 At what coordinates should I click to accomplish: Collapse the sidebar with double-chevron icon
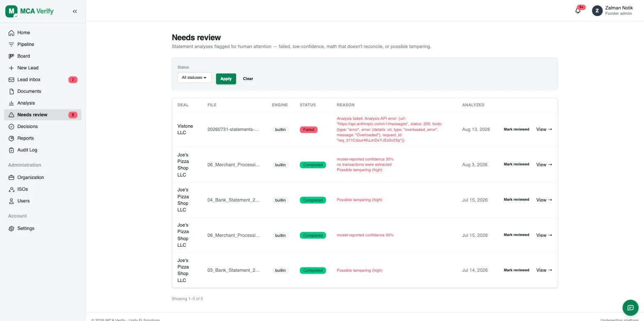tap(75, 11)
